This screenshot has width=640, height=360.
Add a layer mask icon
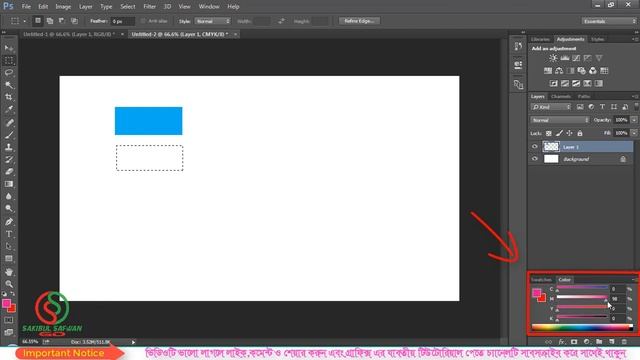pos(574,342)
